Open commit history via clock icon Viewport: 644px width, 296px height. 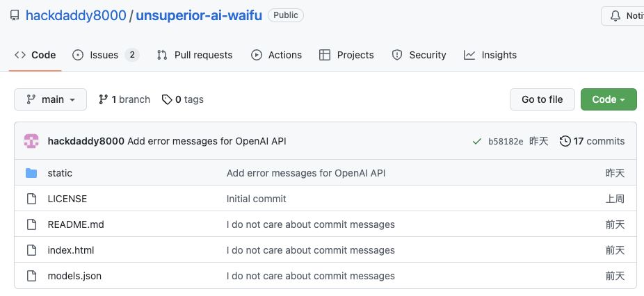(x=565, y=141)
